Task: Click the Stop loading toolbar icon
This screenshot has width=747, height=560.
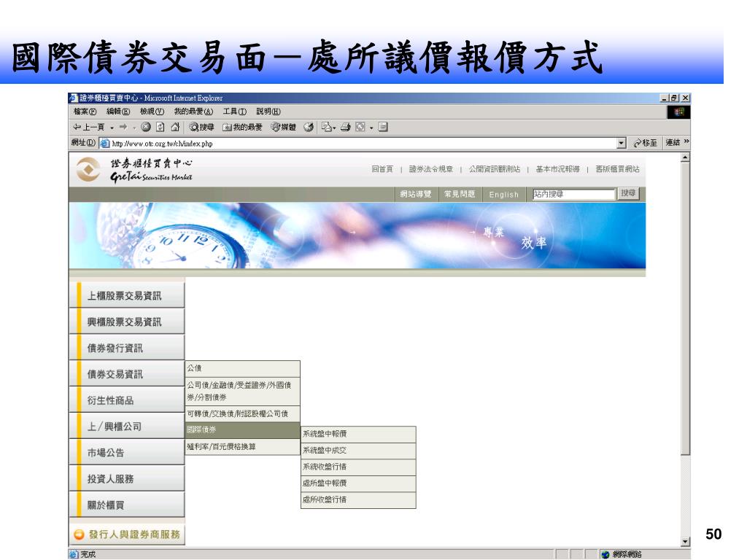Action: click(x=146, y=127)
